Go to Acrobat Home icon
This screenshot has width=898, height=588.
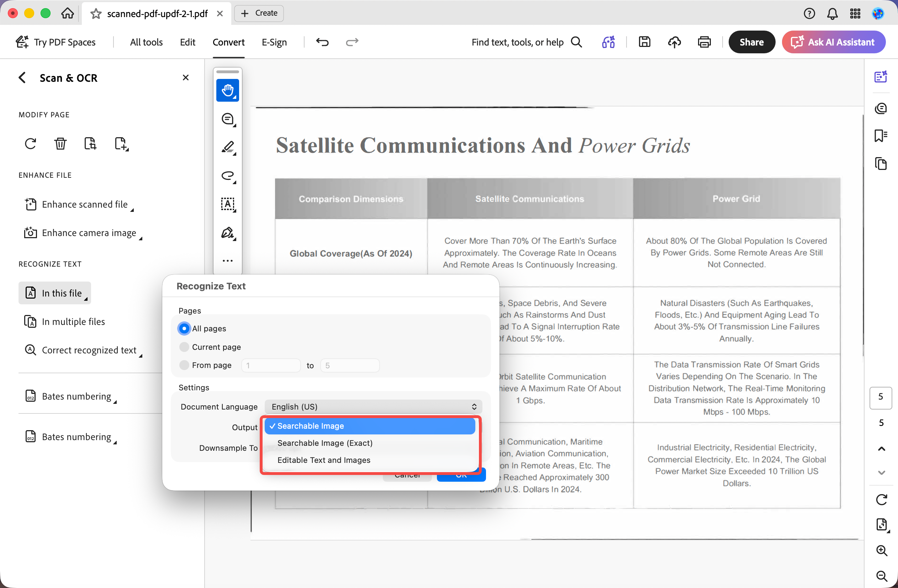pos(68,13)
